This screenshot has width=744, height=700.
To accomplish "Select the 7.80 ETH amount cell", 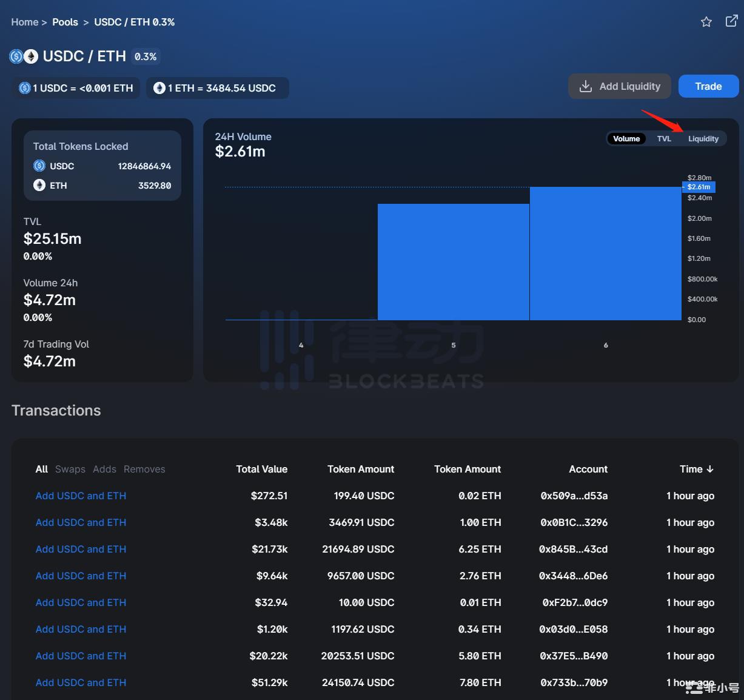I will [480, 682].
